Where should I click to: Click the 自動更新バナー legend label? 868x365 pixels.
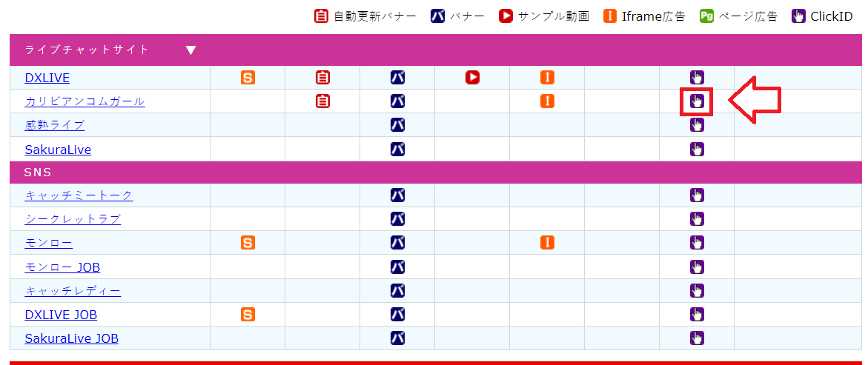point(375,16)
